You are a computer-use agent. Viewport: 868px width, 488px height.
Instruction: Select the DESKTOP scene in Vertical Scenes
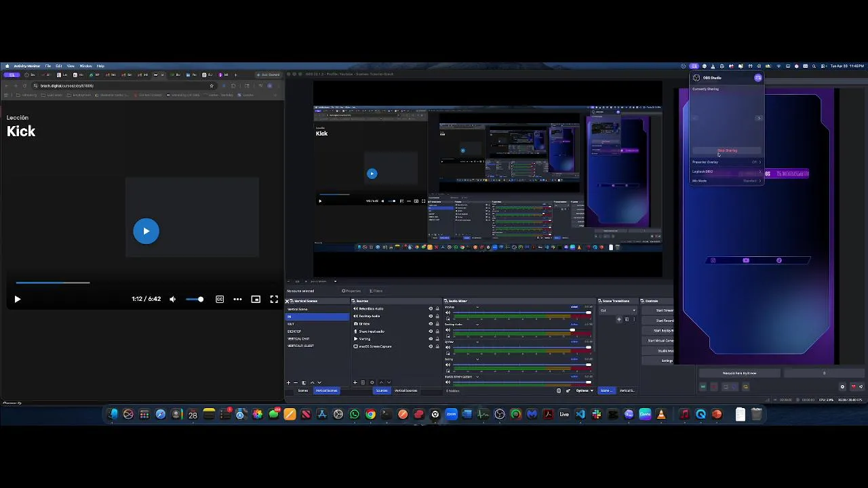(317, 331)
